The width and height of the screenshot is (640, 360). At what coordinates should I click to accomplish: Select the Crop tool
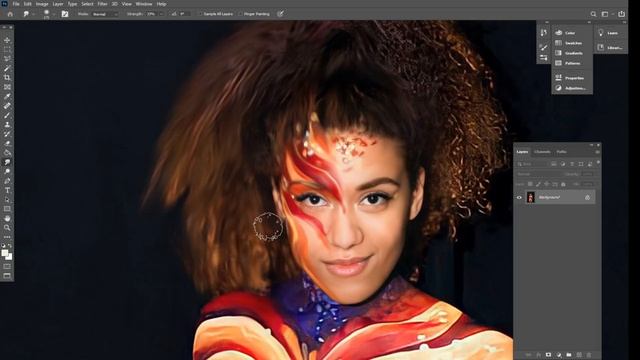click(x=7, y=78)
